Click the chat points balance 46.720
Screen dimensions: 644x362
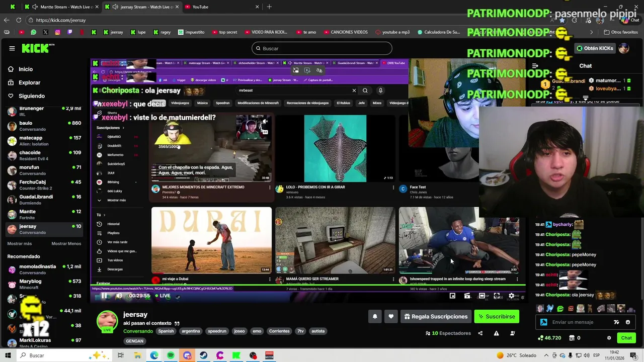[549, 338]
